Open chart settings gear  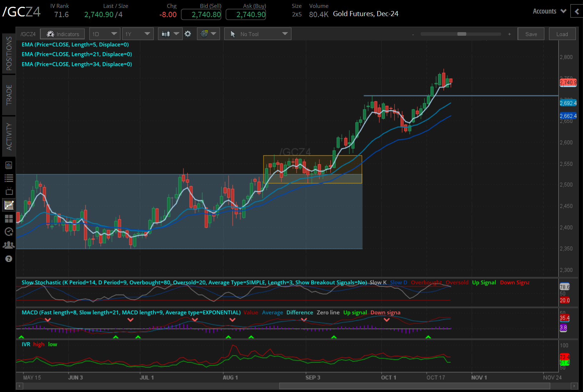coord(188,34)
